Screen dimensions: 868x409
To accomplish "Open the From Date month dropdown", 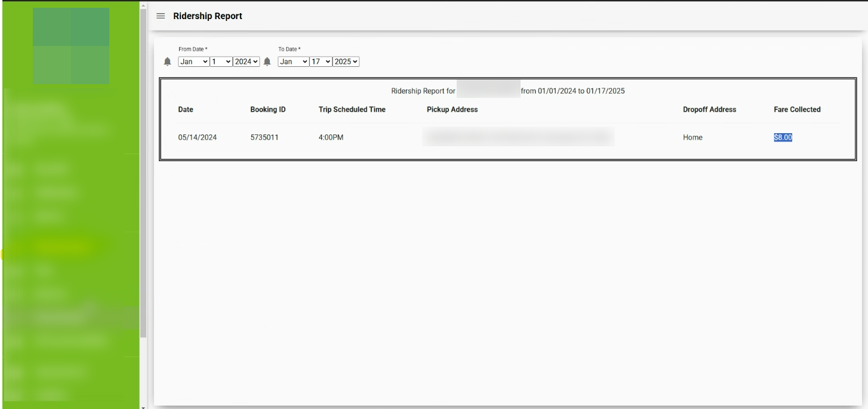I will pos(194,61).
